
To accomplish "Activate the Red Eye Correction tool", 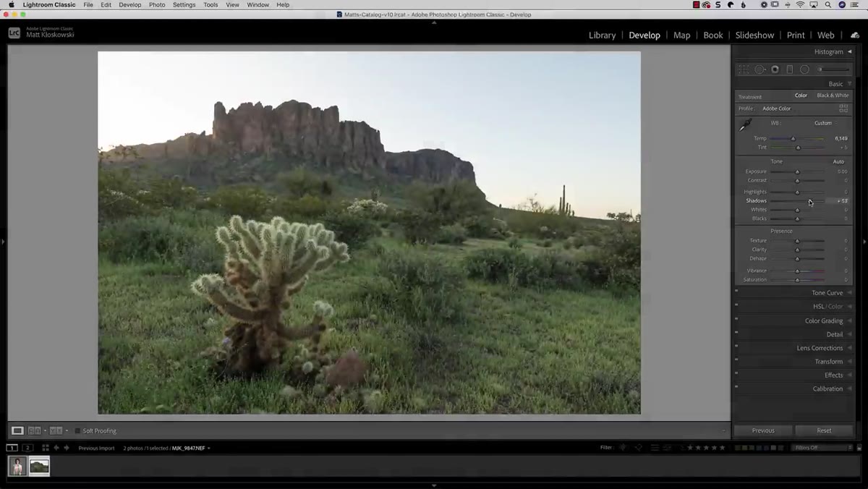I will pyautogui.click(x=775, y=69).
